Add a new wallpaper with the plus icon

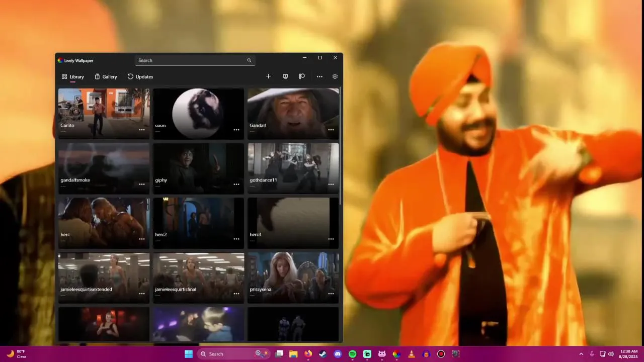[x=268, y=76]
